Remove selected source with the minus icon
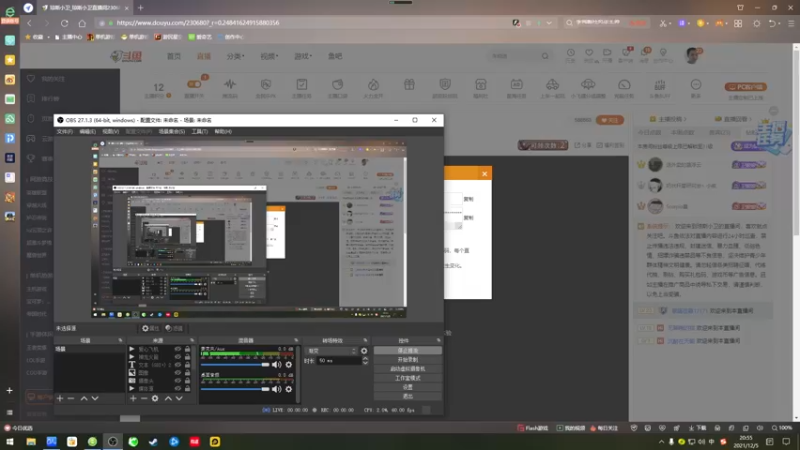Viewport: 800px width, 450px height. pyautogui.click(x=144, y=398)
